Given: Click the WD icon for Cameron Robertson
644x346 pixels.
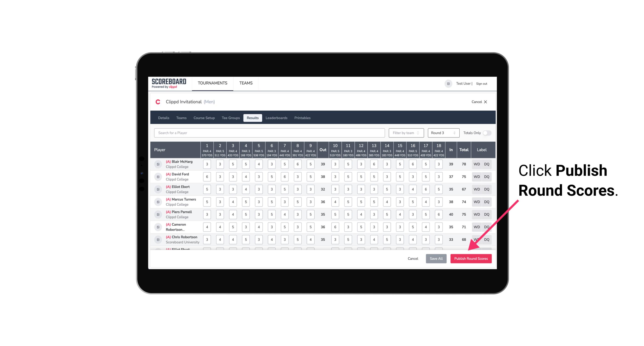Looking at the screenshot, I should [476, 227].
